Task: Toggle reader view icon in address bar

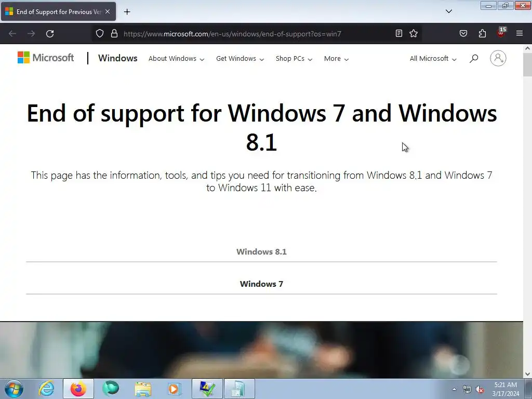Action: point(399,33)
